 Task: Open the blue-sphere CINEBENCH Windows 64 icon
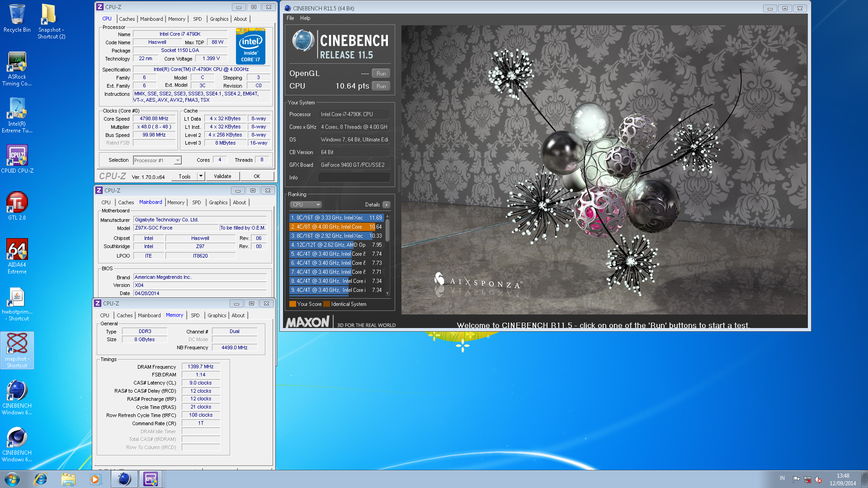tap(17, 398)
